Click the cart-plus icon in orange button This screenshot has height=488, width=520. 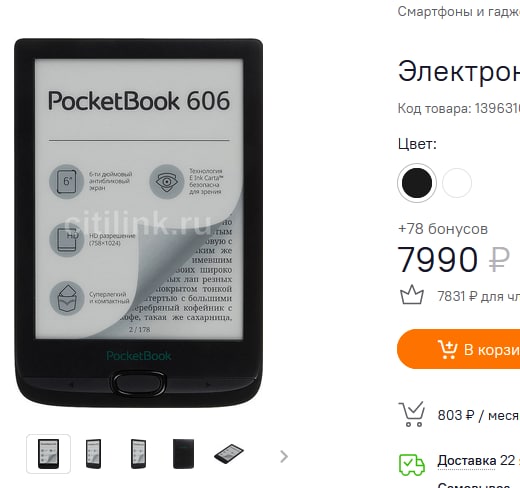click(x=447, y=350)
